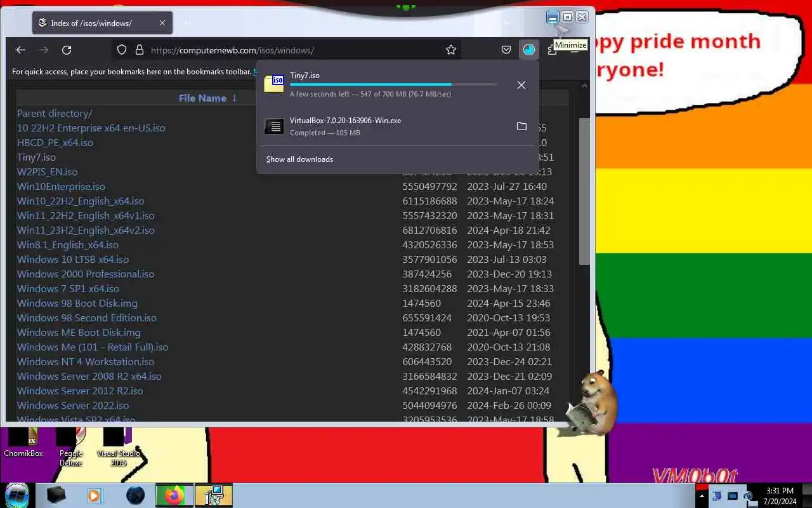The image size is (812, 508).
Task: Open the list all tabs chevron
Action: [507, 23]
